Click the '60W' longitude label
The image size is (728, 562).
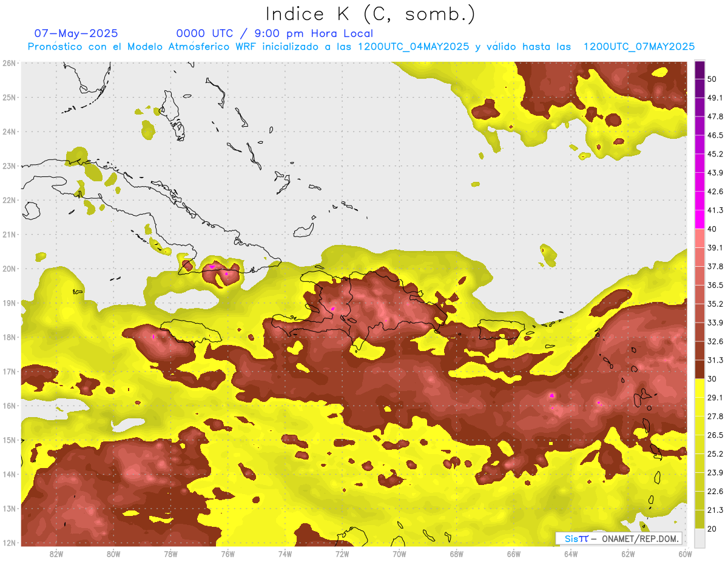[686, 554]
